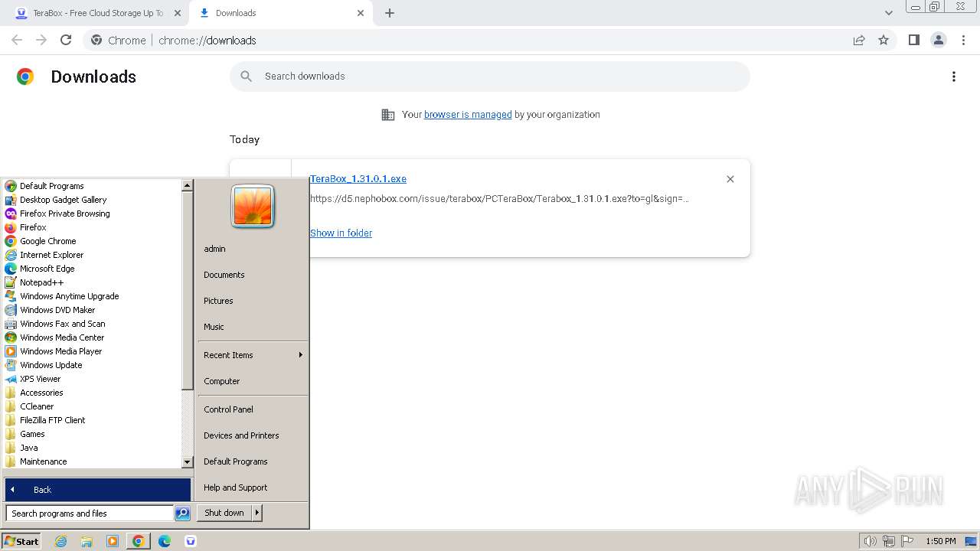Expand the CCleaner folder

point(37,406)
